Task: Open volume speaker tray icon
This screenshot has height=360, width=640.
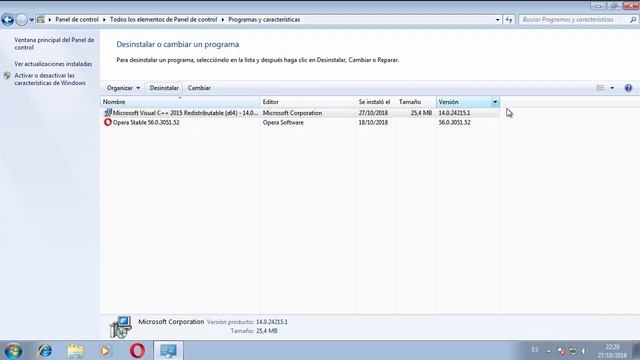Action: coord(584,351)
